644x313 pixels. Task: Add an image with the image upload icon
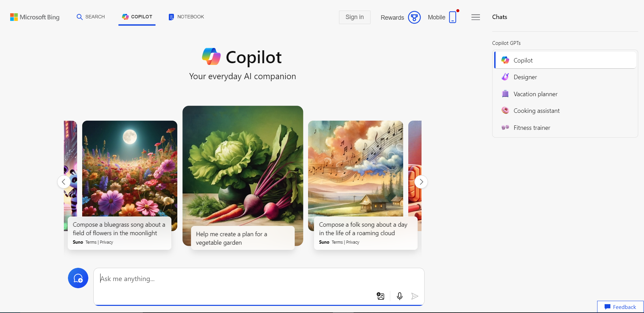(380, 296)
